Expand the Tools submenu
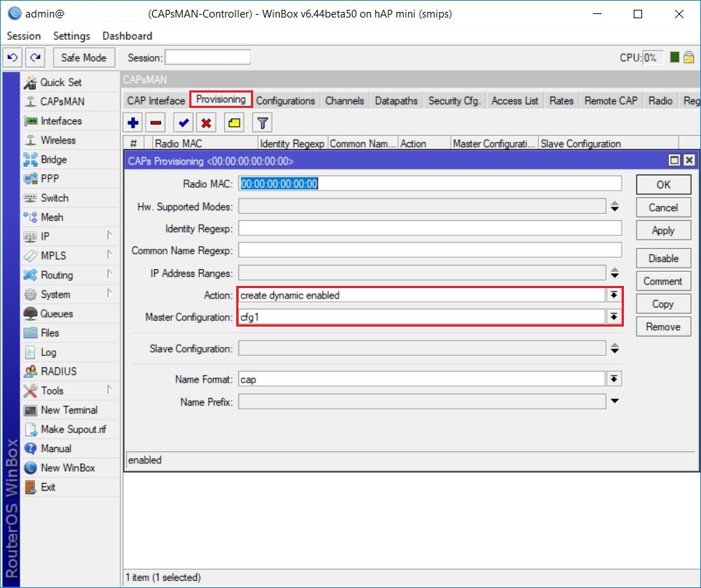This screenshot has width=701, height=588. pos(109,389)
